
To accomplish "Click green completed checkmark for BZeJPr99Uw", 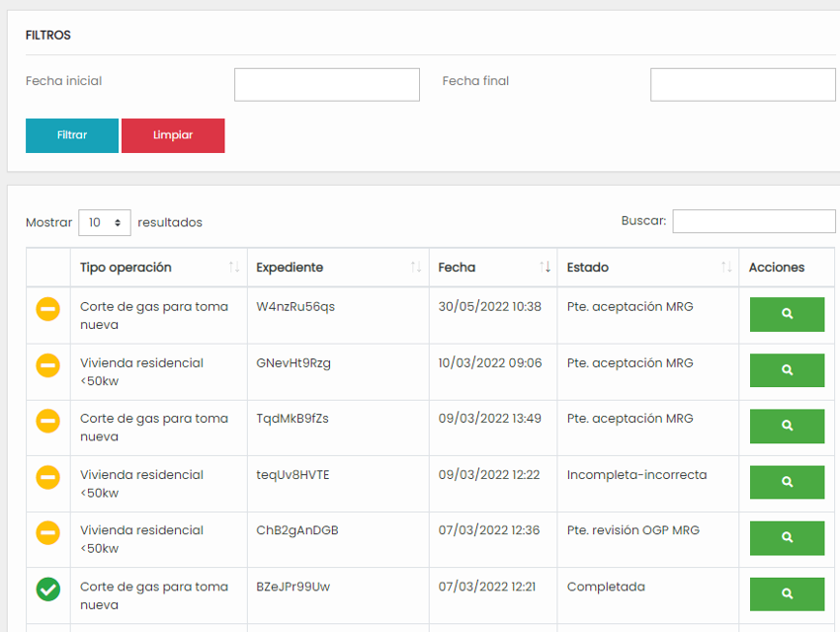I will (x=47, y=590).
